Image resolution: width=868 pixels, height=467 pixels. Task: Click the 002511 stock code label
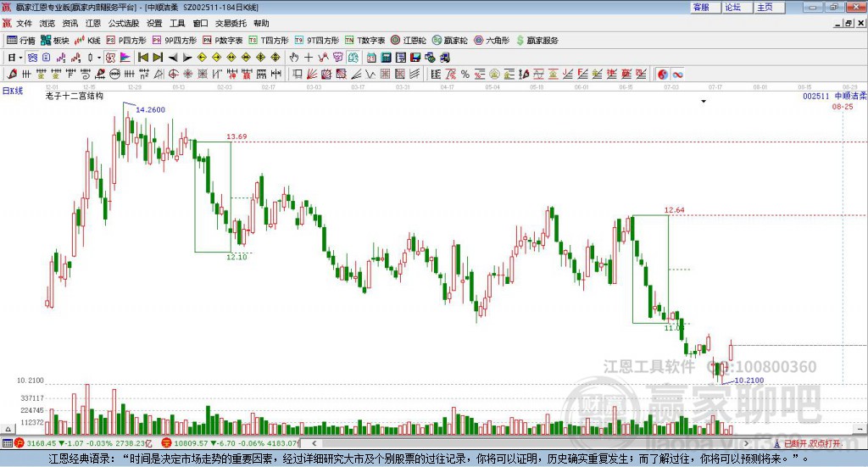[816, 96]
